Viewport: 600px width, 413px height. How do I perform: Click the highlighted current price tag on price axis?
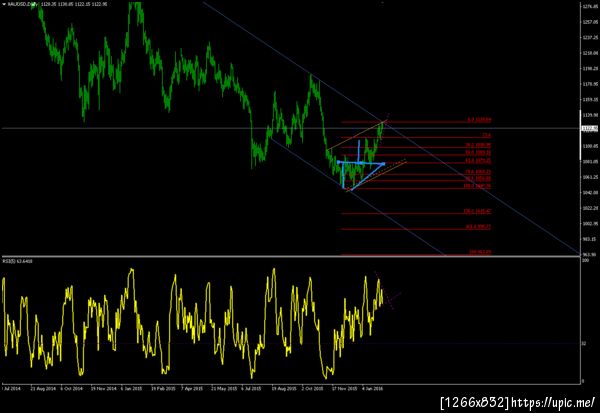point(590,129)
